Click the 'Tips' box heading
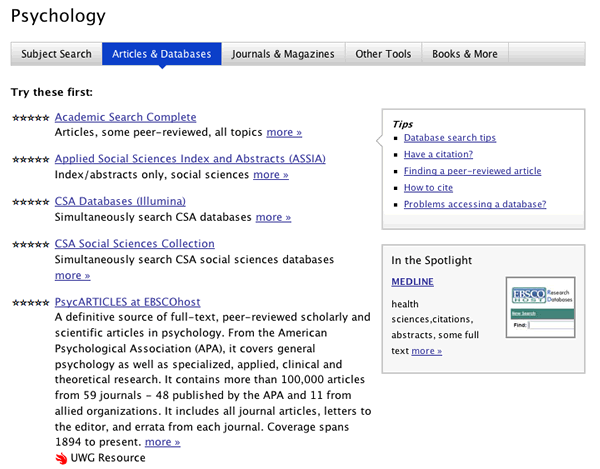The height and width of the screenshot is (469, 600). (x=403, y=124)
